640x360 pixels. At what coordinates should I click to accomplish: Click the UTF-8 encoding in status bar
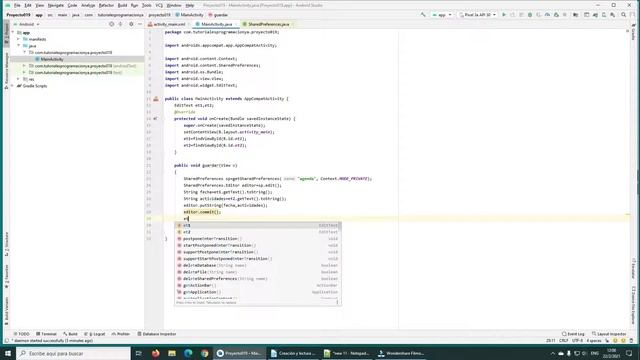[578, 340]
